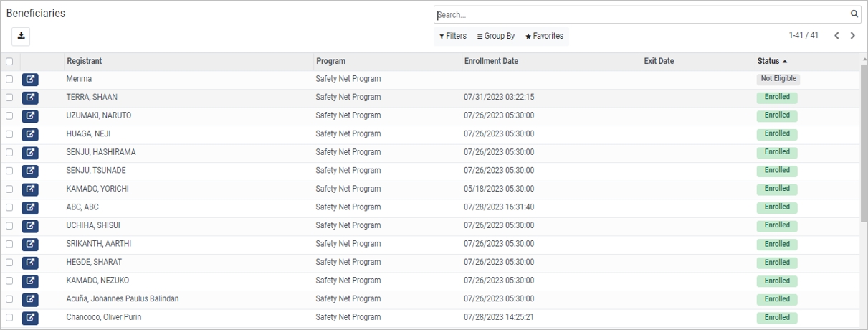
Task: Sort by the Program column header
Action: [330, 62]
